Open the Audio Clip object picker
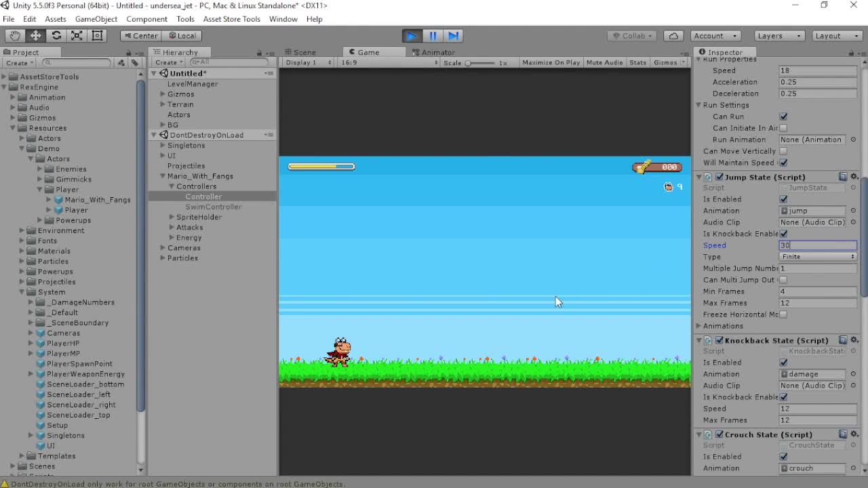The width and height of the screenshot is (868, 488). (x=854, y=222)
